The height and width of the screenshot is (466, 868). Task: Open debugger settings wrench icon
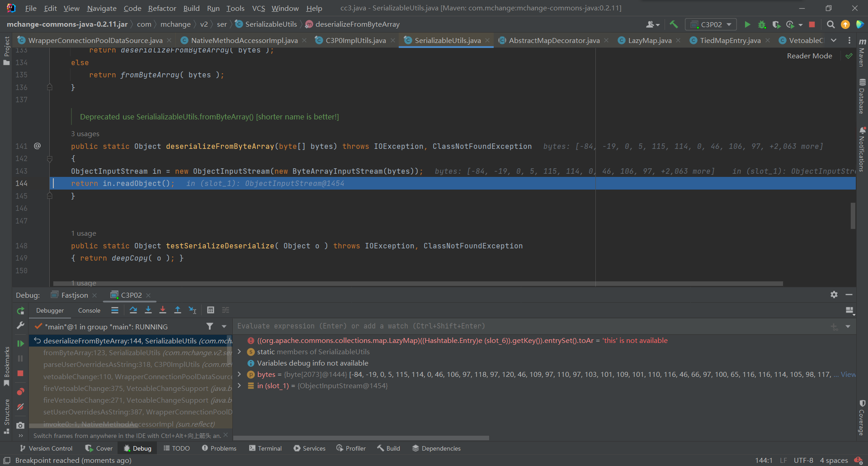point(20,325)
